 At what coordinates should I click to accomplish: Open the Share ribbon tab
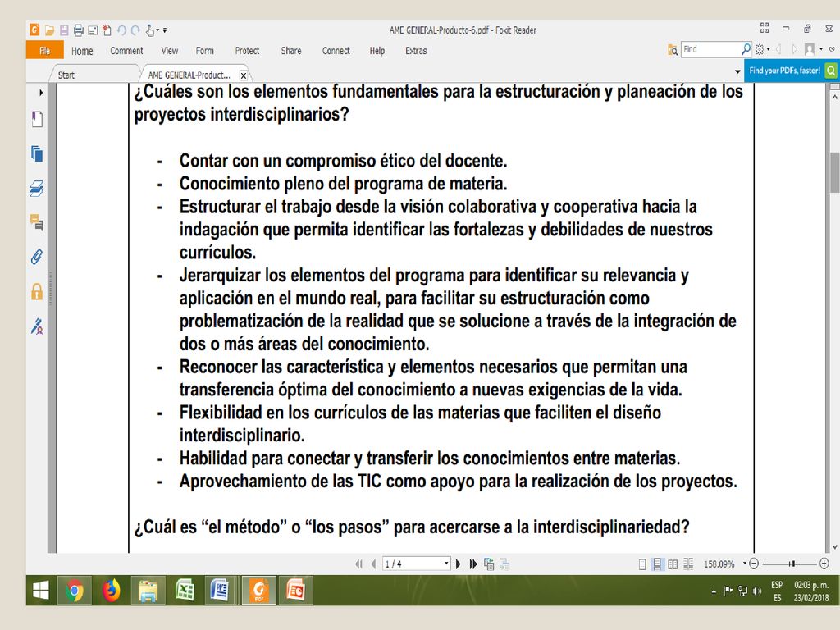pyautogui.click(x=291, y=51)
